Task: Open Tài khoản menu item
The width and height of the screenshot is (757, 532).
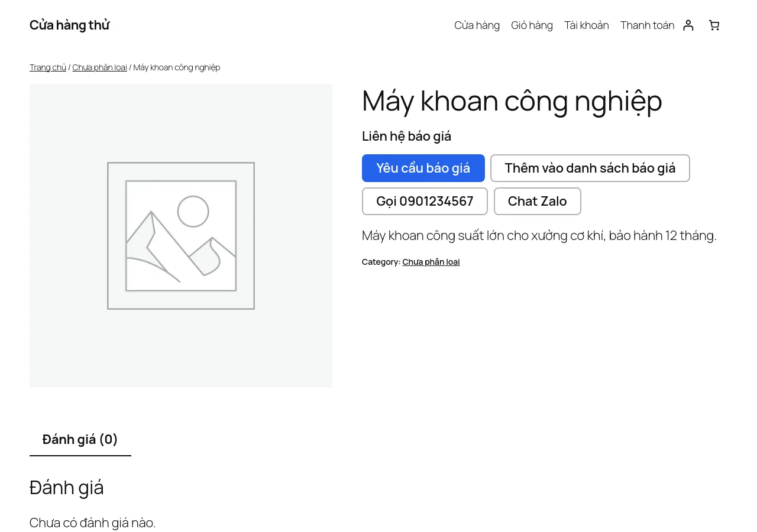Action: [586, 25]
